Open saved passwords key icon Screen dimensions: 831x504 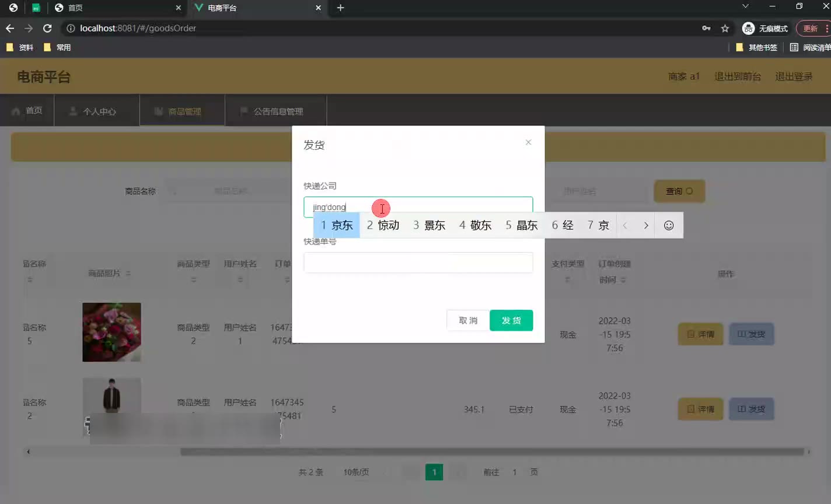point(706,28)
